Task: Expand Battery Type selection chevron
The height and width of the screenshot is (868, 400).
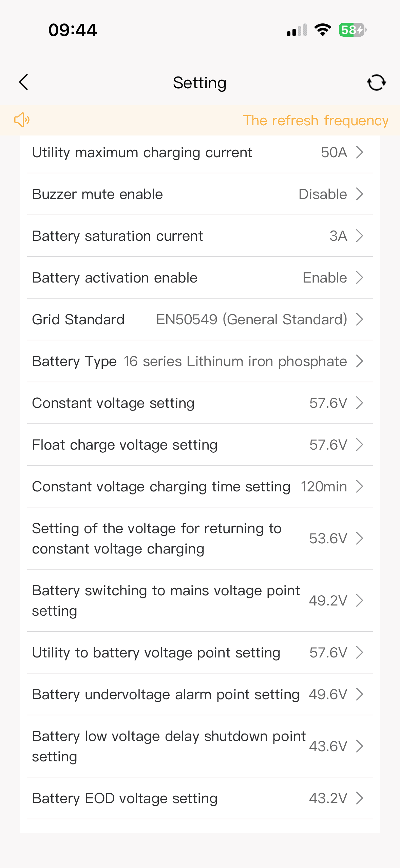Action: [360, 361]
